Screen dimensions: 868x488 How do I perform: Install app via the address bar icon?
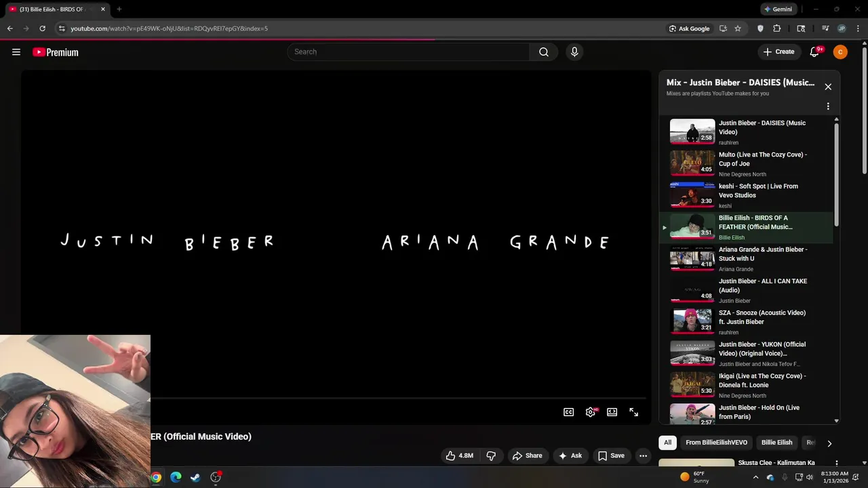click(723, 28)
